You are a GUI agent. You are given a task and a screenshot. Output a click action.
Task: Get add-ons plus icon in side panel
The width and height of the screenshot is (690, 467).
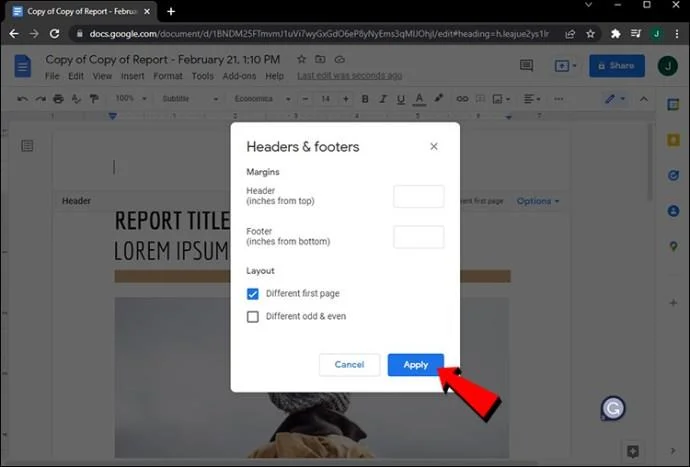tap(673, 303)
